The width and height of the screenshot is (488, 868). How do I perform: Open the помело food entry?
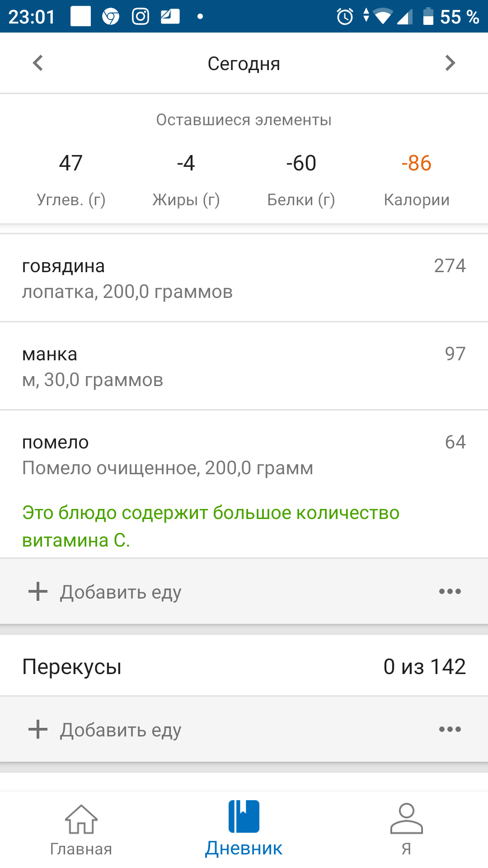(244, 454)
